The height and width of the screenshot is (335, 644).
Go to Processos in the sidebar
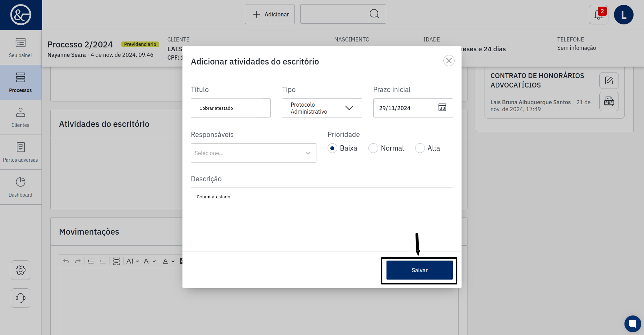coord(21,83)
